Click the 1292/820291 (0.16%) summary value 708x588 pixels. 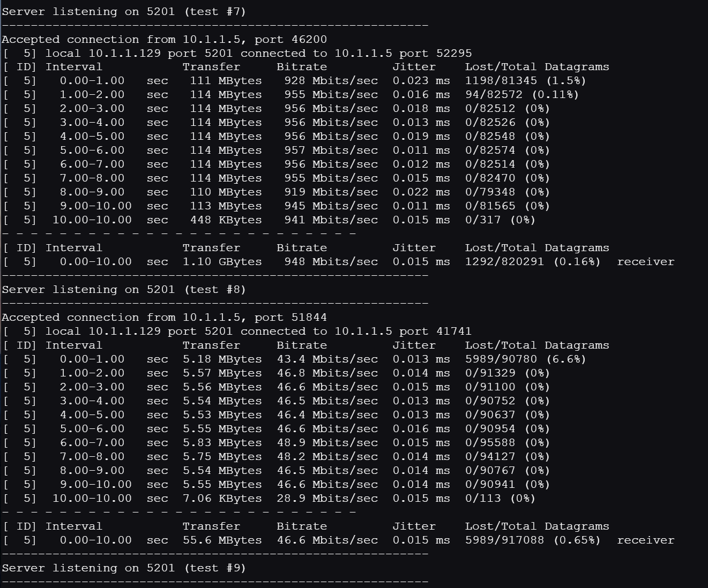tap(533, 262)
